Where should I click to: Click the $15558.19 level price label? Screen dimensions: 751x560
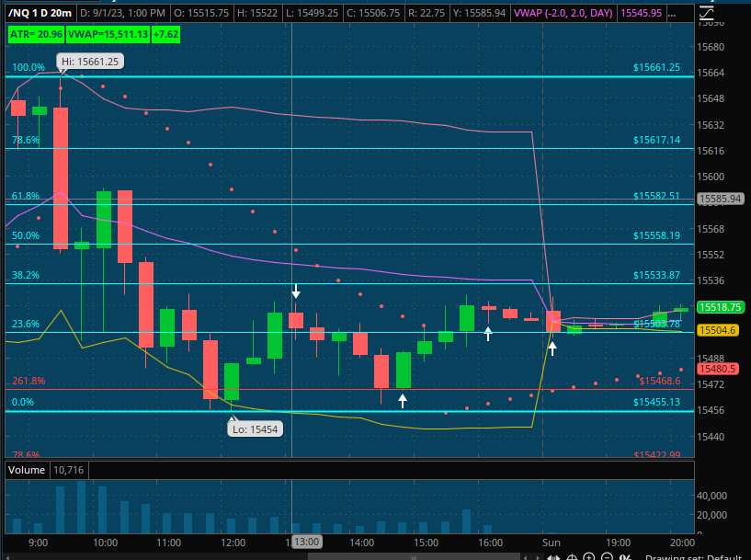pos(656,235)
